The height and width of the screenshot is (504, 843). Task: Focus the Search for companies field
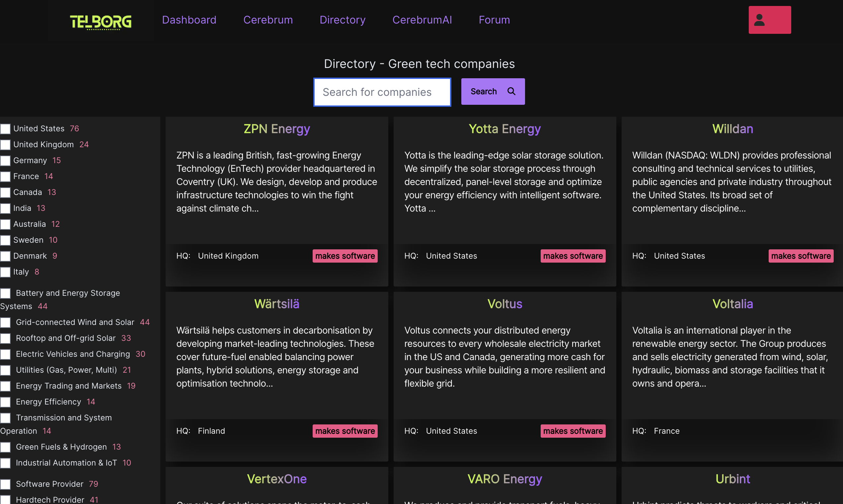click(382, 92)
